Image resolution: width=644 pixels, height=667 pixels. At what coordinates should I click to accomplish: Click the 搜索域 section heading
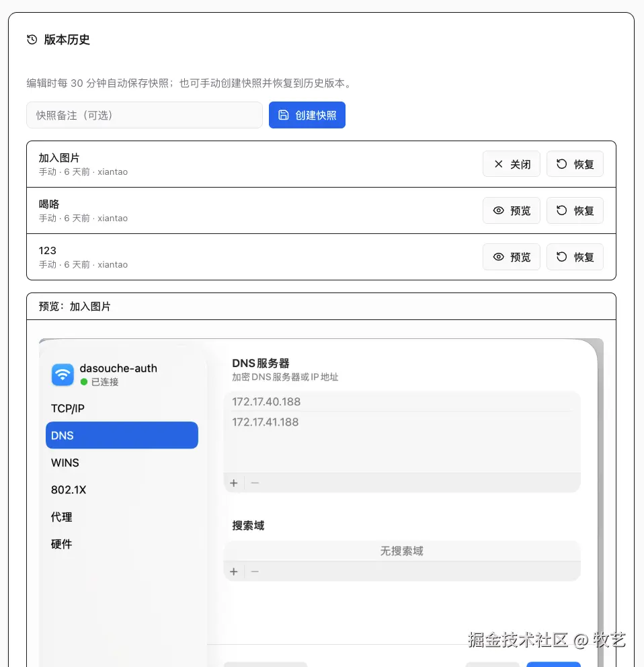pos(249,525)
